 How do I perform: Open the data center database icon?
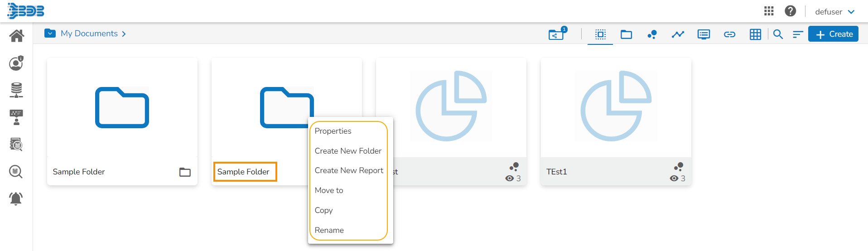click(16, 90)
